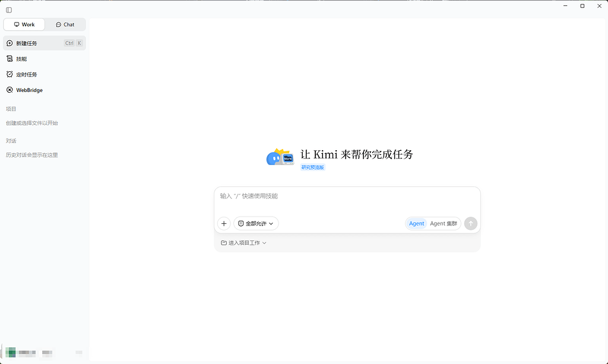Open the WebBridge page

point(44,90)
